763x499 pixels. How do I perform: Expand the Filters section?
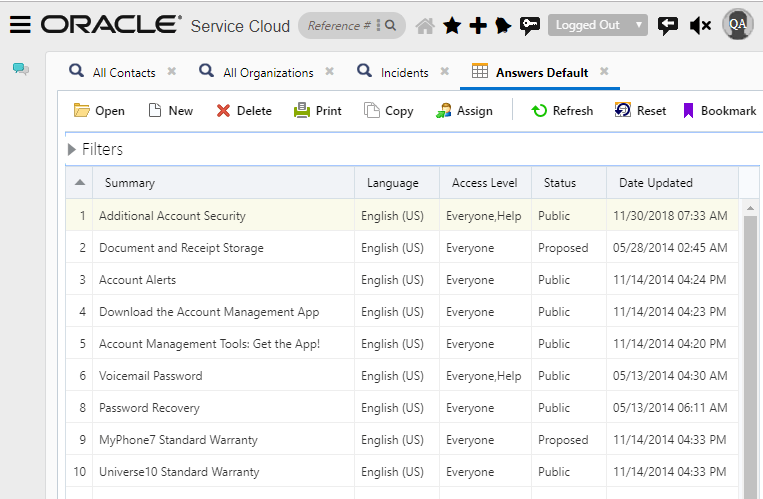[72, 149]
